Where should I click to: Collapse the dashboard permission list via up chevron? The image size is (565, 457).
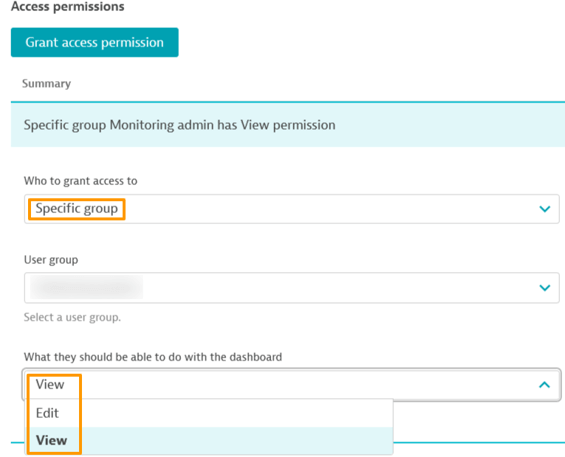[x=544, y=385]
